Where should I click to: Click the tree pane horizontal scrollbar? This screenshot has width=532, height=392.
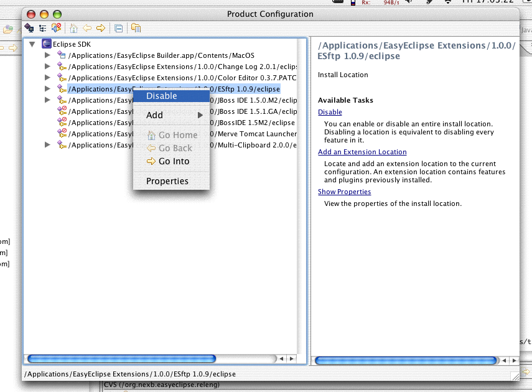pos(121,359)
